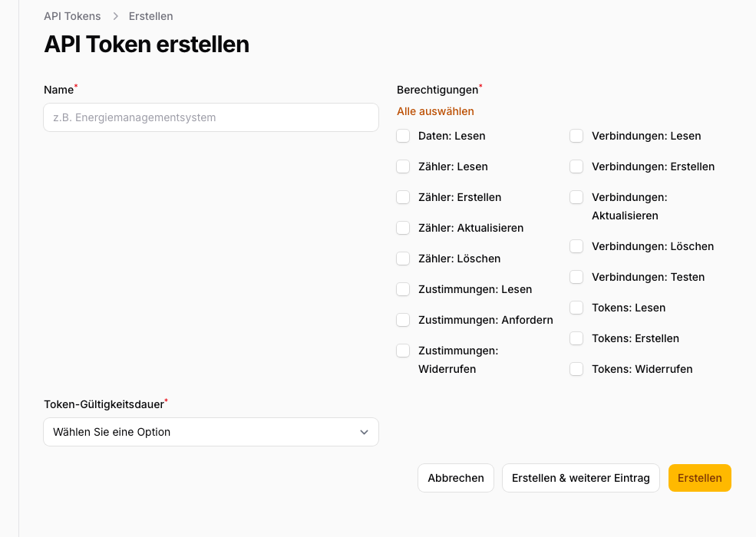Viewport: 756px width, 537px height.
Task: Check the 'Verbindungen: Erstellen' checkbox
Action: click(576, 166)
